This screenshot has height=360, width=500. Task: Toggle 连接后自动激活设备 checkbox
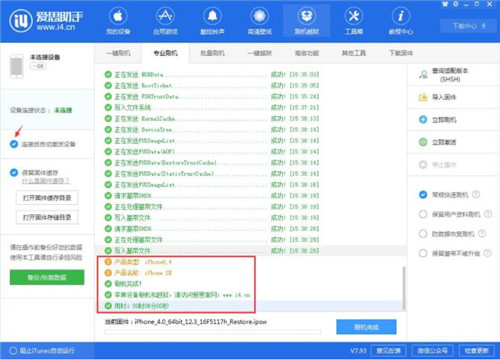[14, 144]
